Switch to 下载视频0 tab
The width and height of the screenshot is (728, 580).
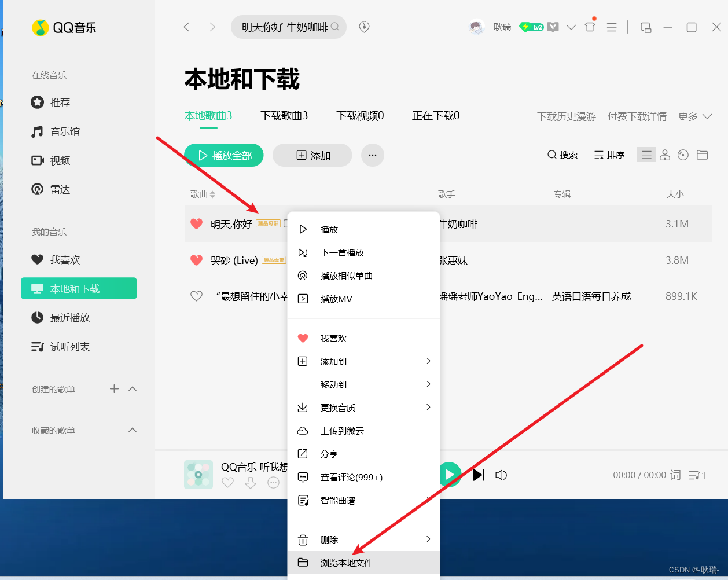360,116
